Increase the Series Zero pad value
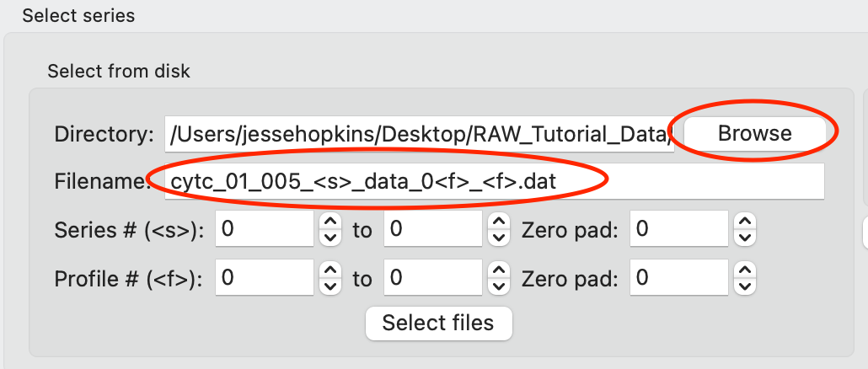Viewport: 868px width, 369px height. tap(745, 222)
